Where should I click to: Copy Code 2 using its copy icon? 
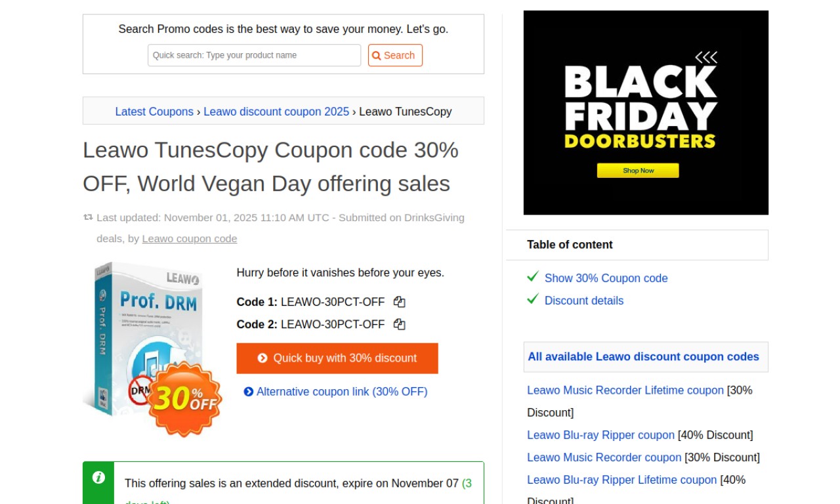(399, 324)
